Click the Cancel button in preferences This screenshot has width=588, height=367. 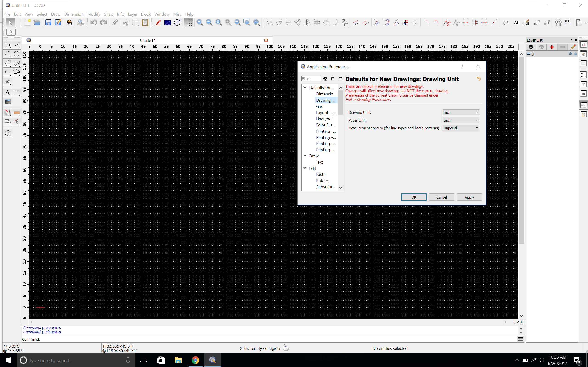(x=441, y=197)
